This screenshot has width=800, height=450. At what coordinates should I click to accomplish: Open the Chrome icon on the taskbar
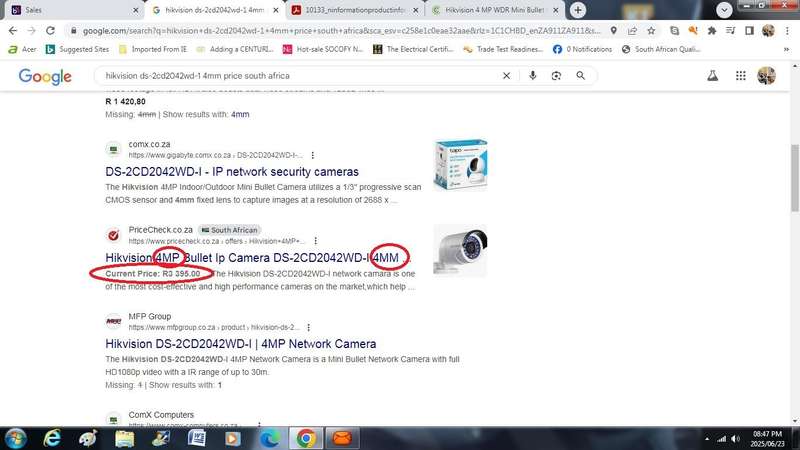[x=306, y=438]
